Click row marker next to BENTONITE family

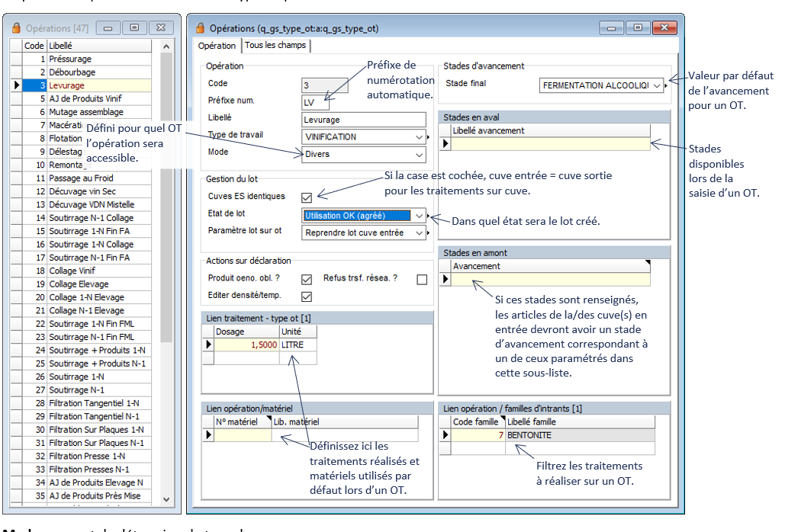coord(446,434)
